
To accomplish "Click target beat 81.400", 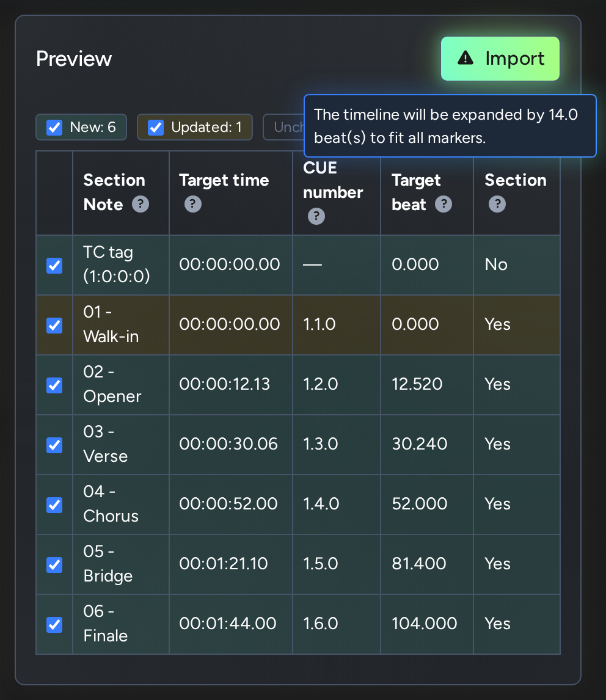I will click(419, 563).
